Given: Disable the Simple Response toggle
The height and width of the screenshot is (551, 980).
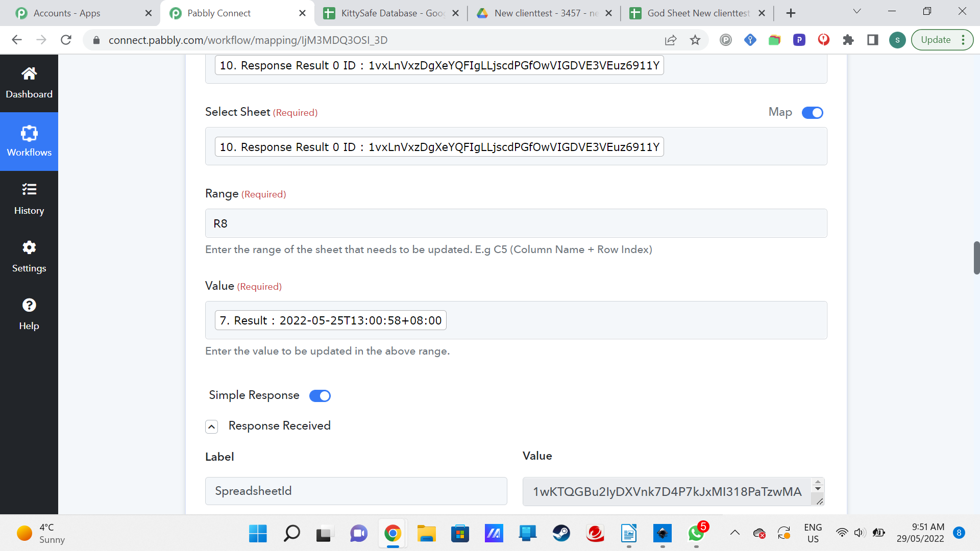Looking at the screenshot, I should [320, 396].
